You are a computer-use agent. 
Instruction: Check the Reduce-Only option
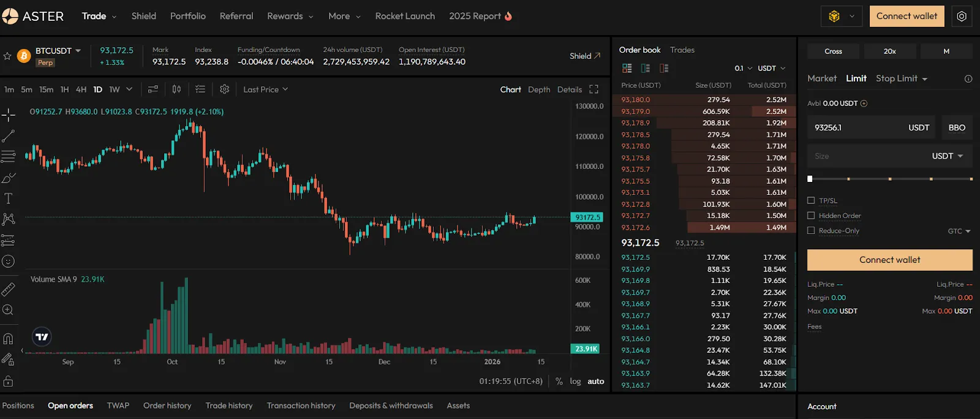(811, 230)
